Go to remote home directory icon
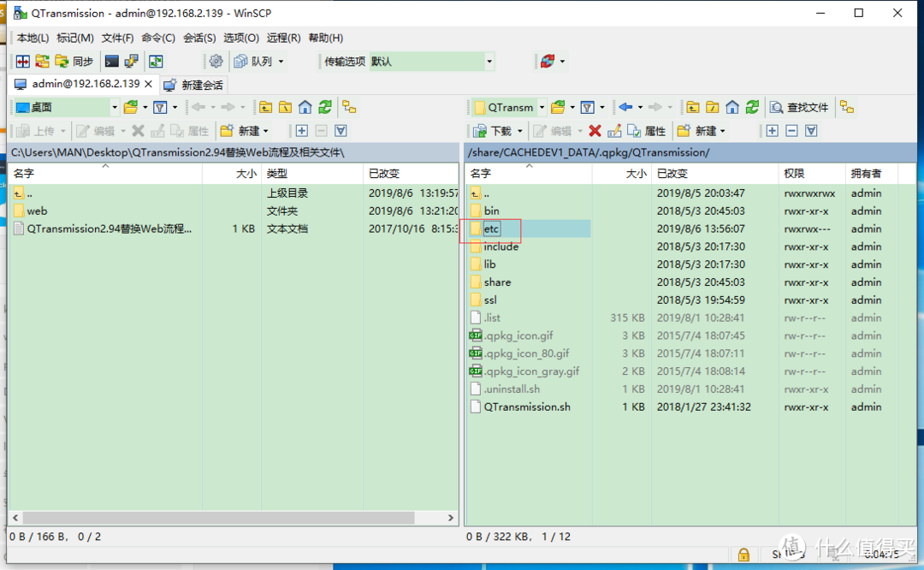Screen dimensions: 924x570 [731, 107]
